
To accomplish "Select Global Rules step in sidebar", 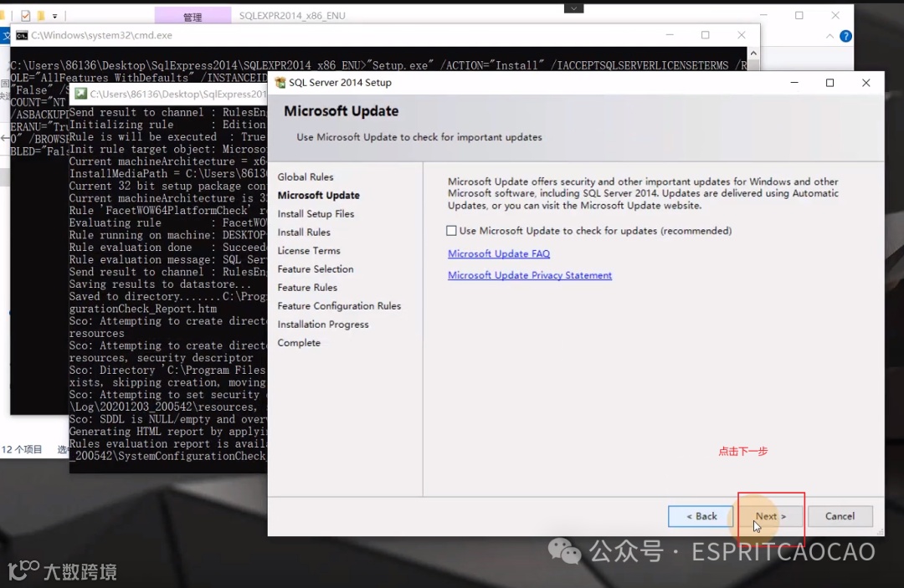I will click(x=306, y=176).
